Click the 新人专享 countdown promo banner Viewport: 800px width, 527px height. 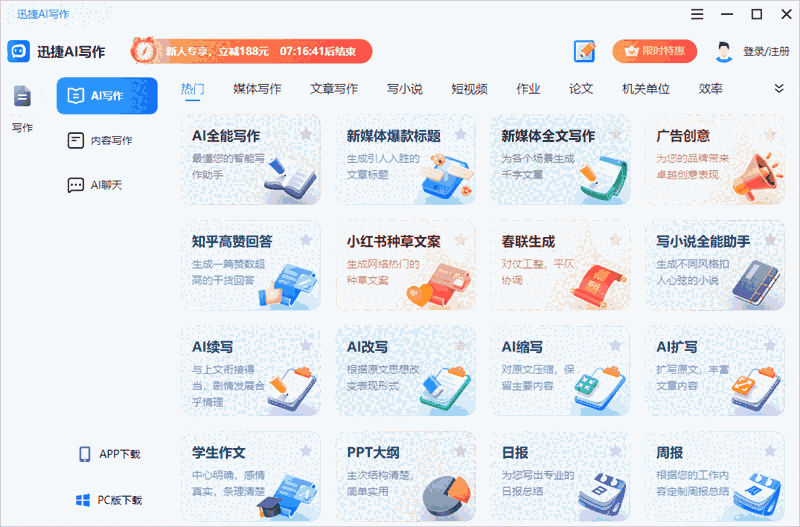point(251,51)
